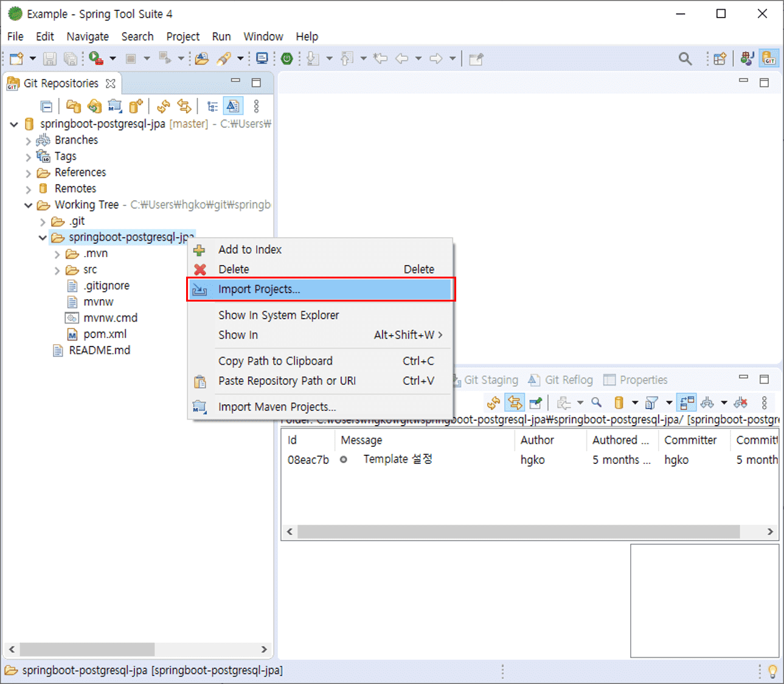This screenshot has height=684, width=784.
Task: Switch to the Git Staging tab
Action: pos(486,380)
